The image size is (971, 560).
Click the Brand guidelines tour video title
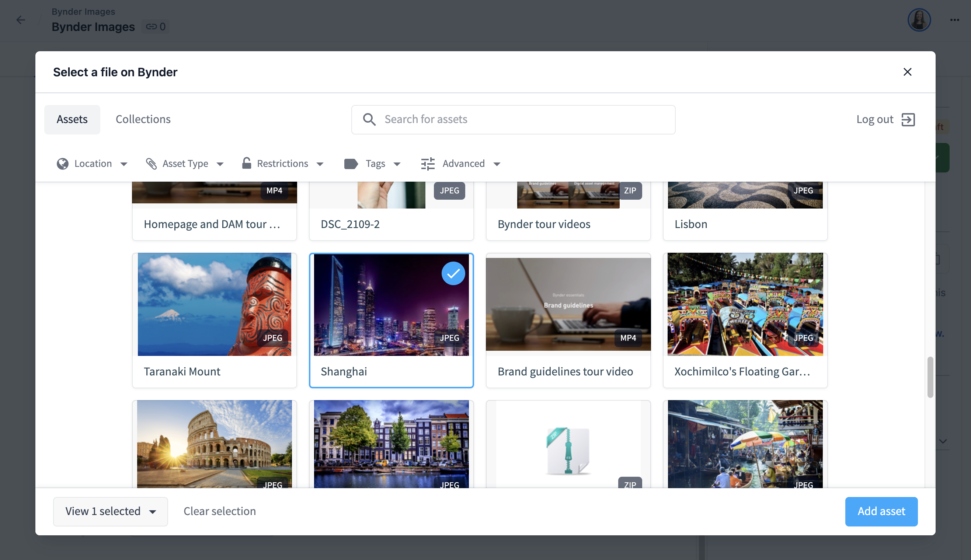point(565,371)
